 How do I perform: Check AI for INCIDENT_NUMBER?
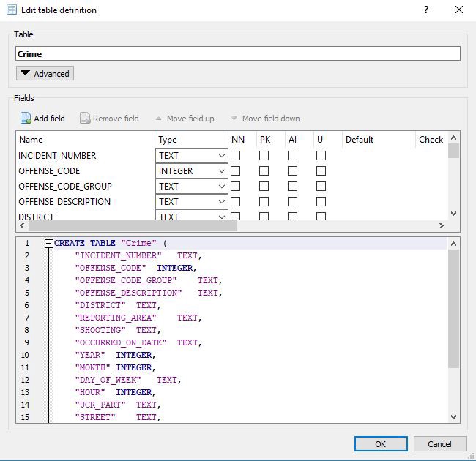(x=292, y=156)
